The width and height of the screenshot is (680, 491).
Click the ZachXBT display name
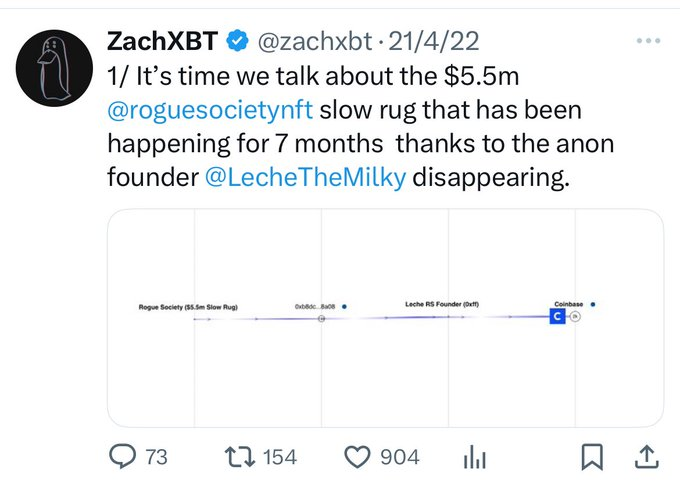coord(163,42)
